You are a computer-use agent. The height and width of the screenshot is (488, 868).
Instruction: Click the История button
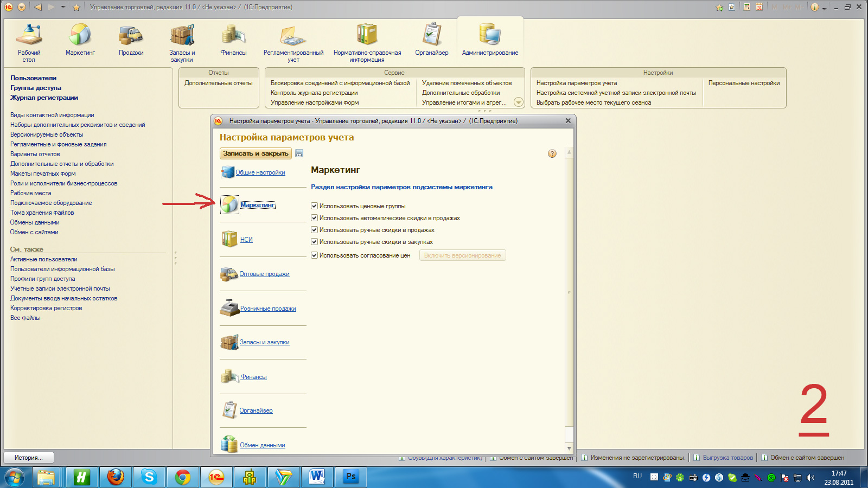pos(29,458)
